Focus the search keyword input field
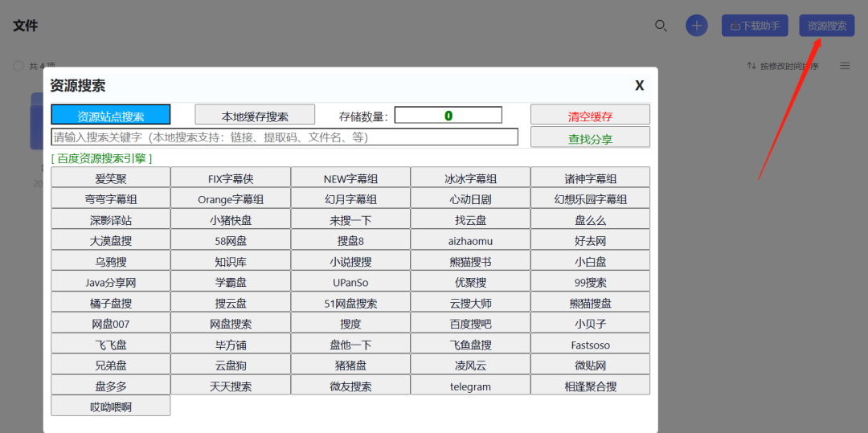 [x=285, y=137]
